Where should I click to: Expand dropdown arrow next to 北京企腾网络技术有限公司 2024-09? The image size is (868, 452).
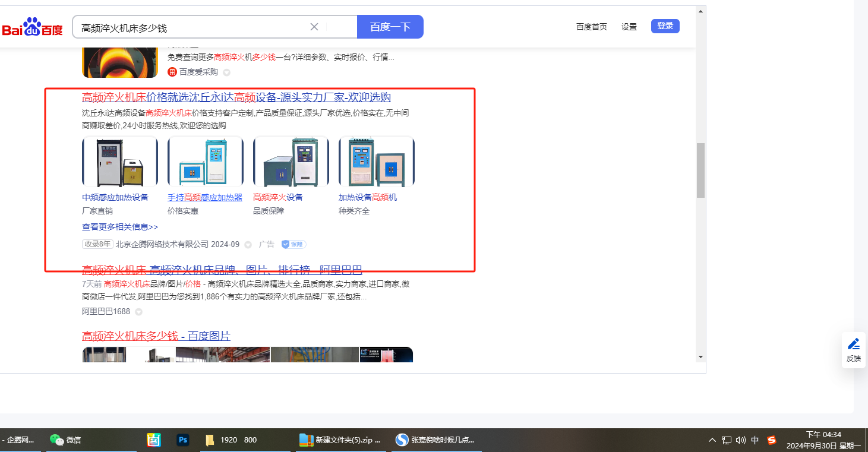(248, 245)
